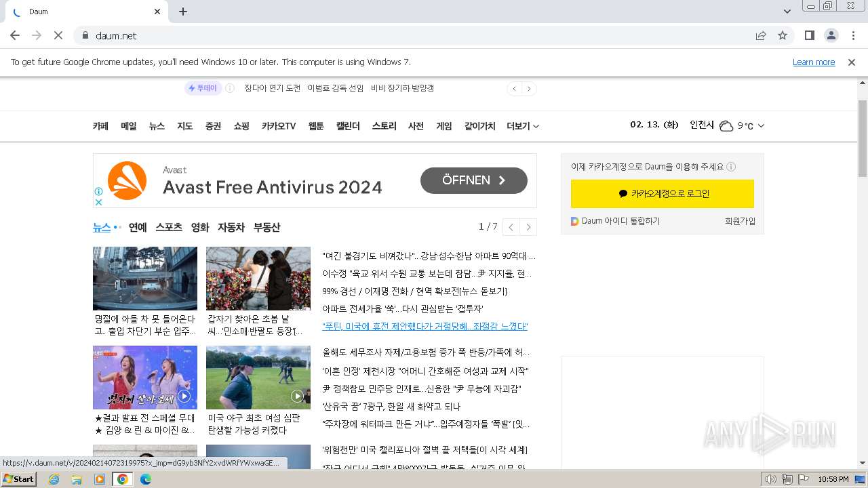Open Microsoft Edge from taskbar
The height and width of the screenshot is (488, 868).
[x=146, y=479]
